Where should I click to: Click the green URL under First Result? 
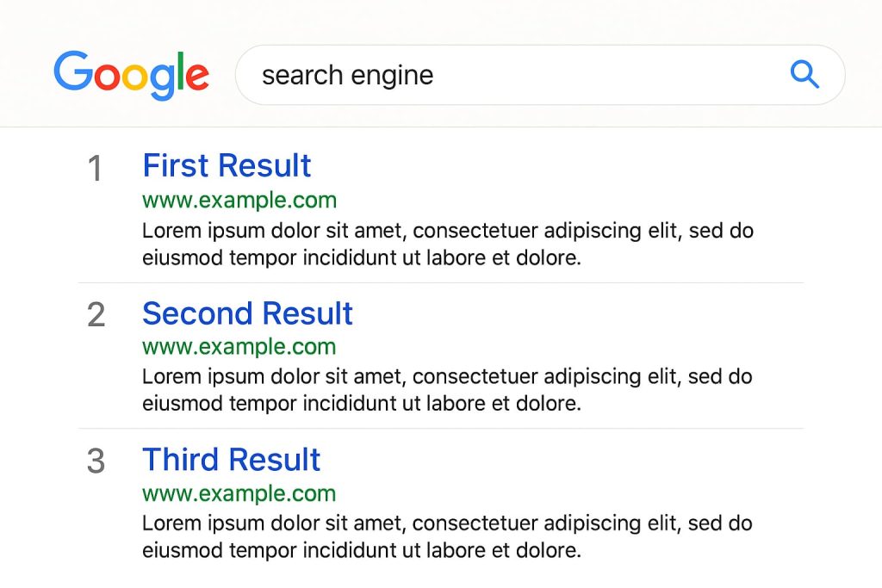coord(239,201)
